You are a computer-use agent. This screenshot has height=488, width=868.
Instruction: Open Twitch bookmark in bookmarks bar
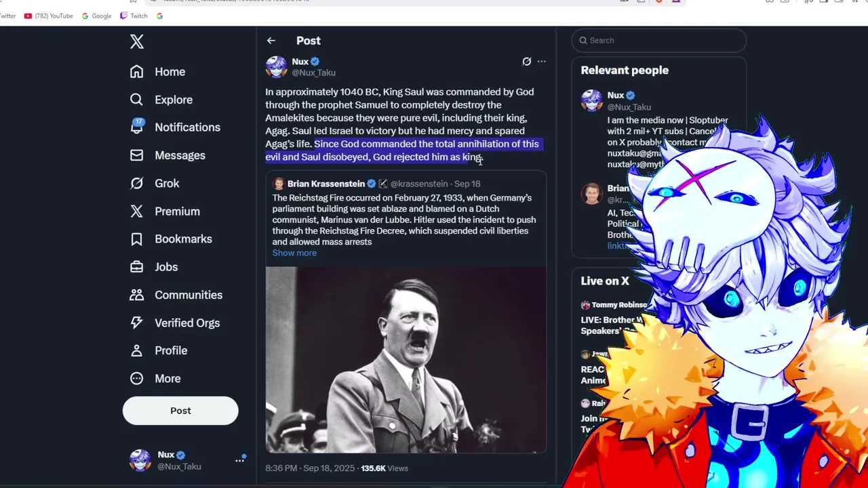click(x=134, y=16)
